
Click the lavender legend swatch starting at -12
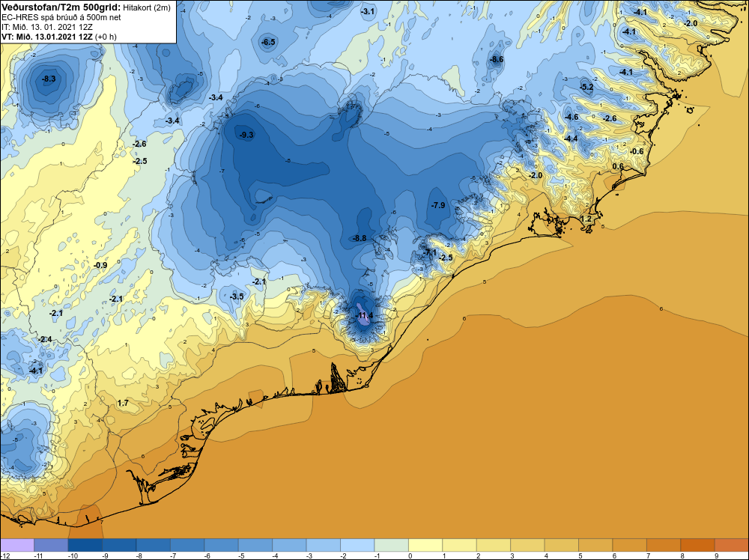tap(17, 545)
